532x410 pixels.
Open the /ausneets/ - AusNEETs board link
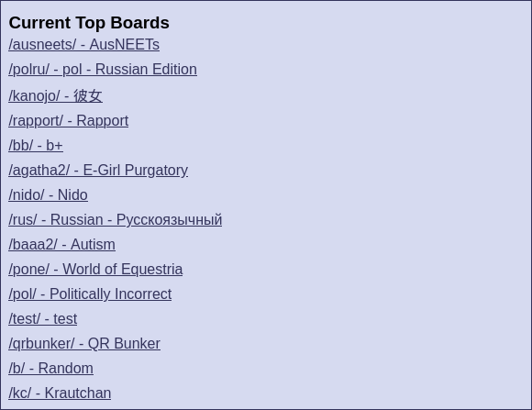click(83, 44)
